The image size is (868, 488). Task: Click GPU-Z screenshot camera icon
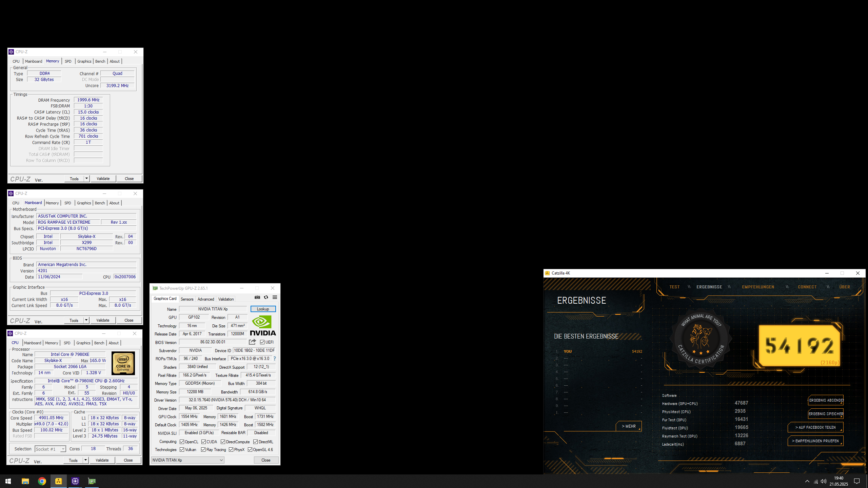point(257,297)
